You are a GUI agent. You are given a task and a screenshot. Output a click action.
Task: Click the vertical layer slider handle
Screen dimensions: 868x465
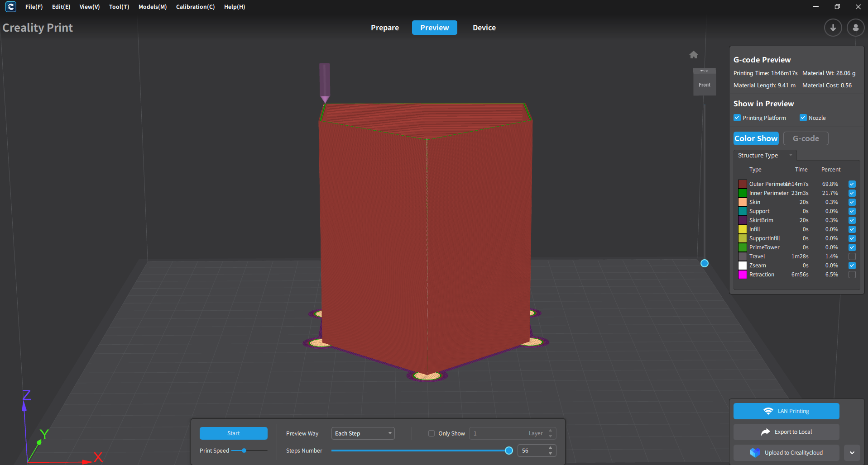(705, 263)
